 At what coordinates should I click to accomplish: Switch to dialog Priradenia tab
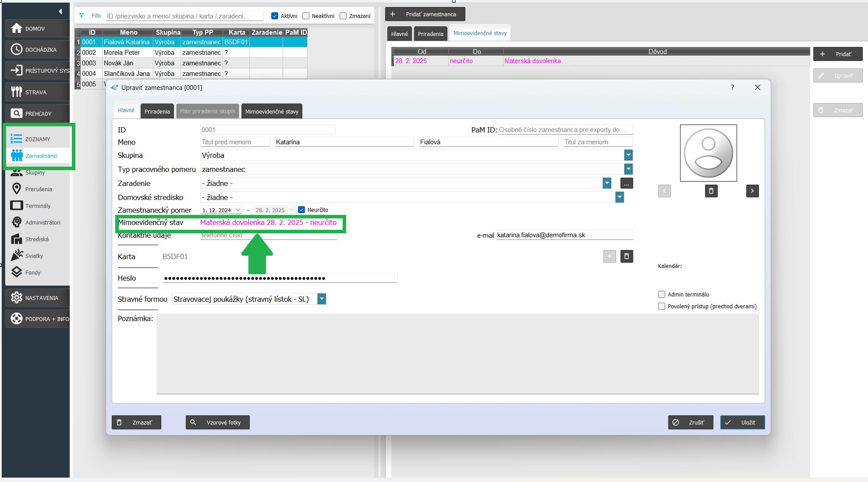coord(157,111)
